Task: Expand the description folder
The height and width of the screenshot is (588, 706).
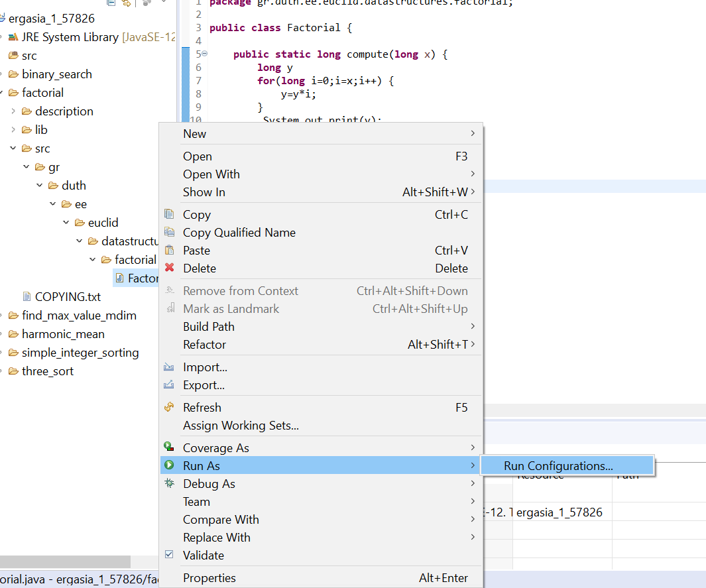Action: pos(13,111)
